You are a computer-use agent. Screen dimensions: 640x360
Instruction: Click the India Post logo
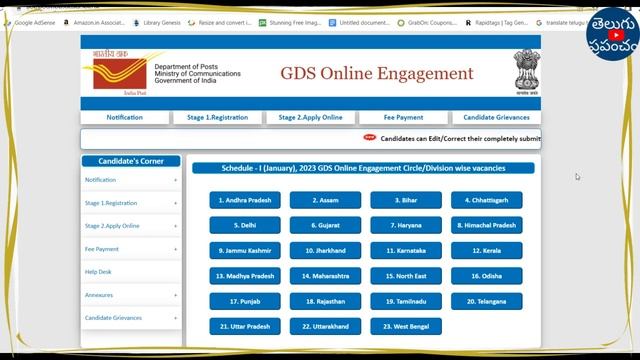[120, 73]
